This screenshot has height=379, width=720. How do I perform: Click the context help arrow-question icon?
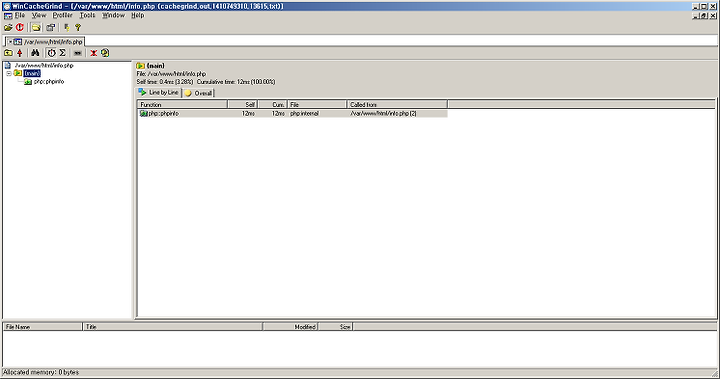(x=67, y=28)
